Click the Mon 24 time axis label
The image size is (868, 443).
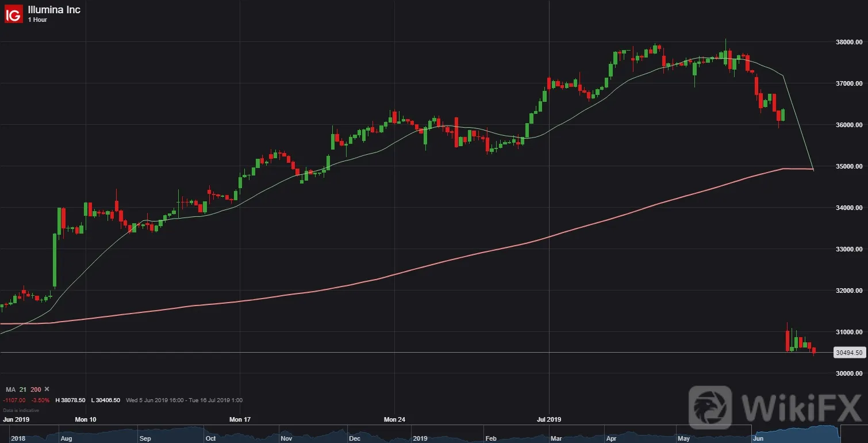395,419
